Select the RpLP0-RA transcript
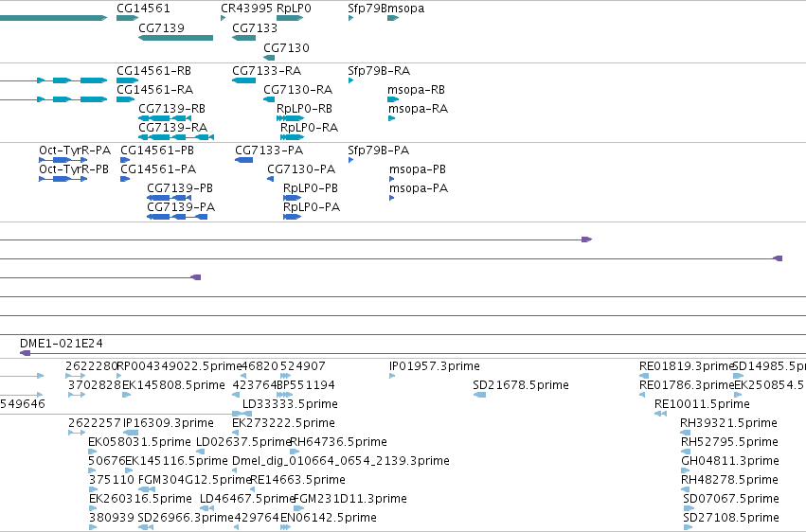806x532 pixels. pyautogui.click(x=292, y=137)
